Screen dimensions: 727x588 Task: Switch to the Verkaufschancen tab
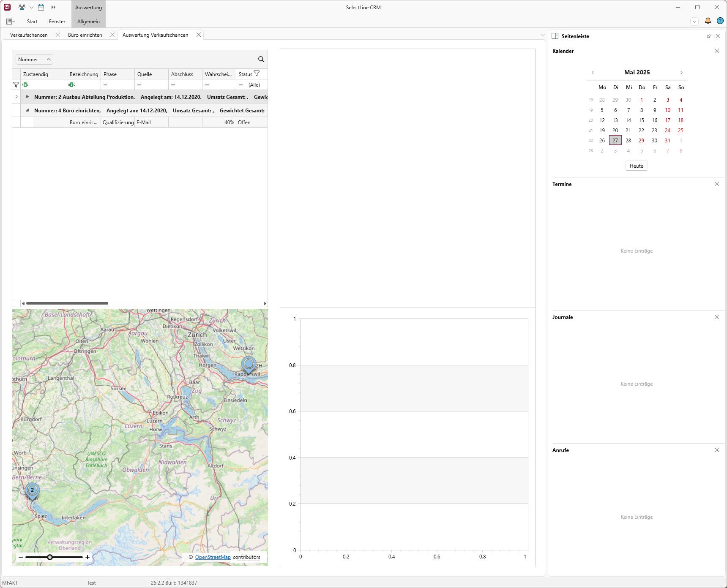[x=29, y=35]
